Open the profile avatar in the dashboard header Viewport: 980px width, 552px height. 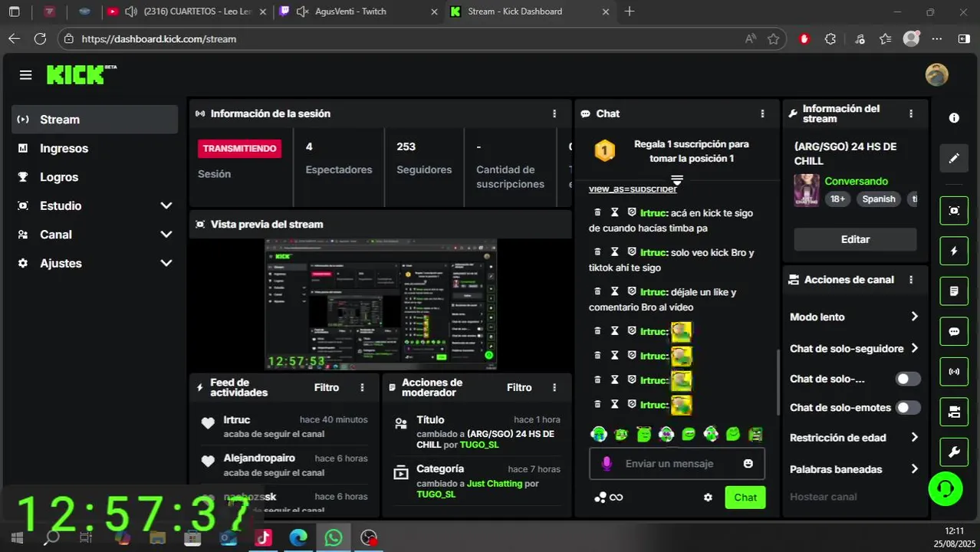click(x=937, y=74)
